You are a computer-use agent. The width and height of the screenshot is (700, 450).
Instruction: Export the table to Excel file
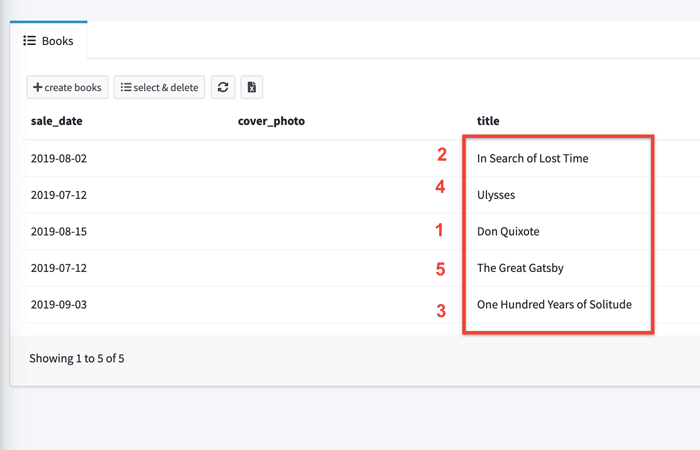click(x=252, y=87)
